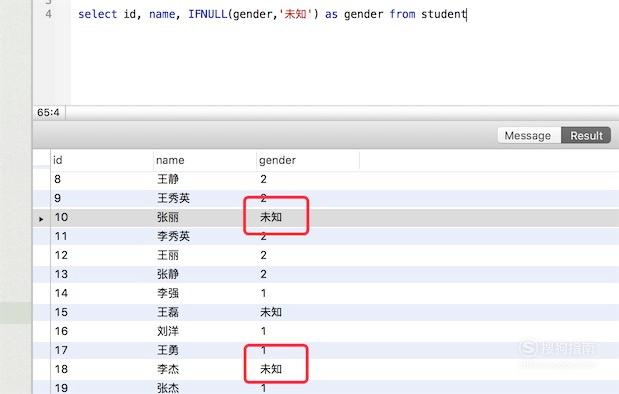619x394 pixels.
Task: Select name cell 王秀英
Action: point(173,198)
